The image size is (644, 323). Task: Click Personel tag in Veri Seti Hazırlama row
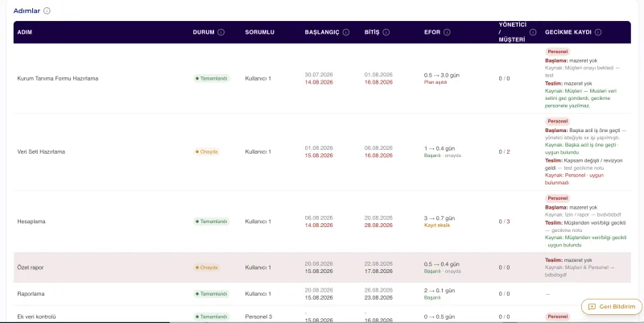pyautogui.click(x=557, y=122)
